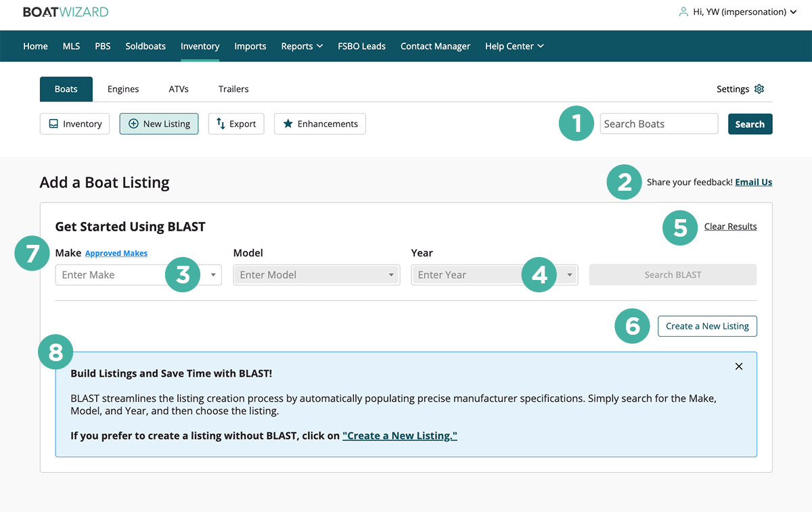Open Imports in navigation bar
Image resolution: width=812 pixels, height=512 pixels.
click(x=250, y=46)
